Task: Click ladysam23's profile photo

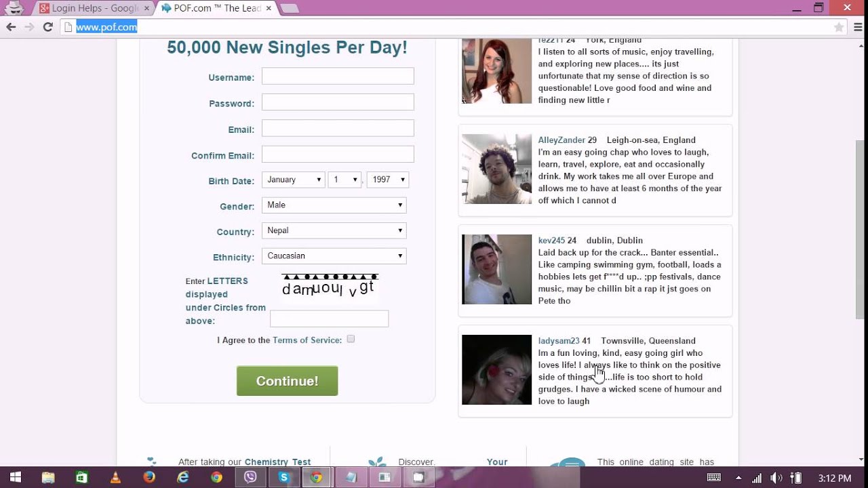Action: [496, 369]
